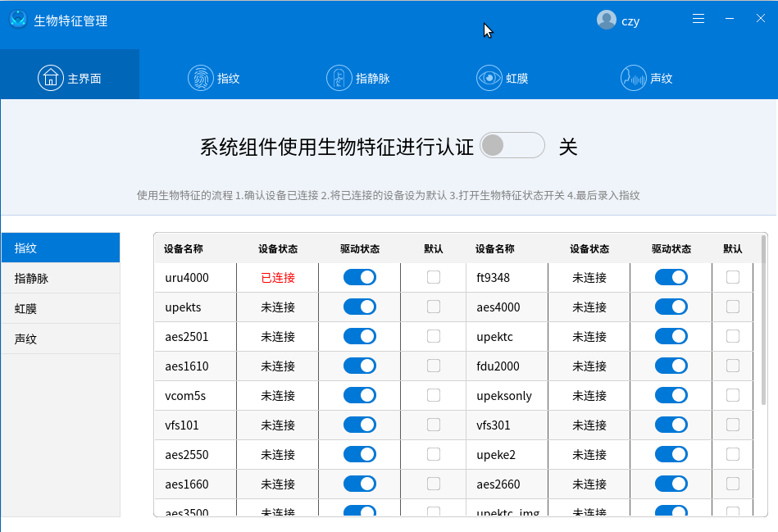Click the czy username label
This screenshot has height=532, width=778.
tap(630, 21)
